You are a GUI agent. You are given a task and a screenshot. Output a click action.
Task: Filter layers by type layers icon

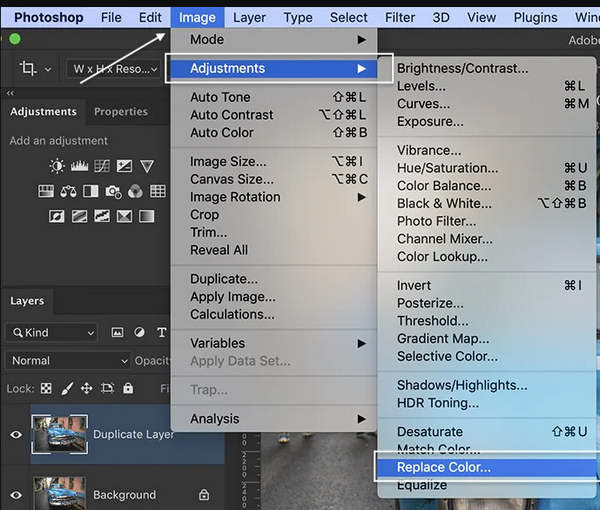click(162, 332)
